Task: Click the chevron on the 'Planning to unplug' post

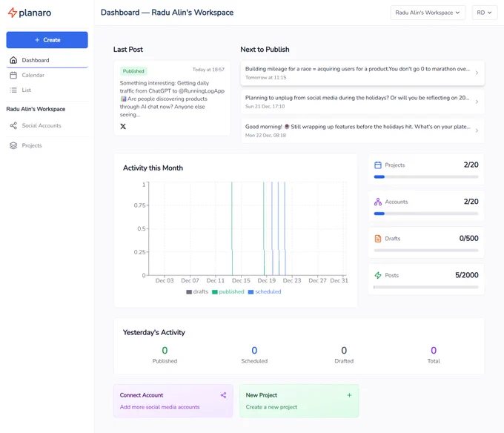Action: [x=477, y=102]
